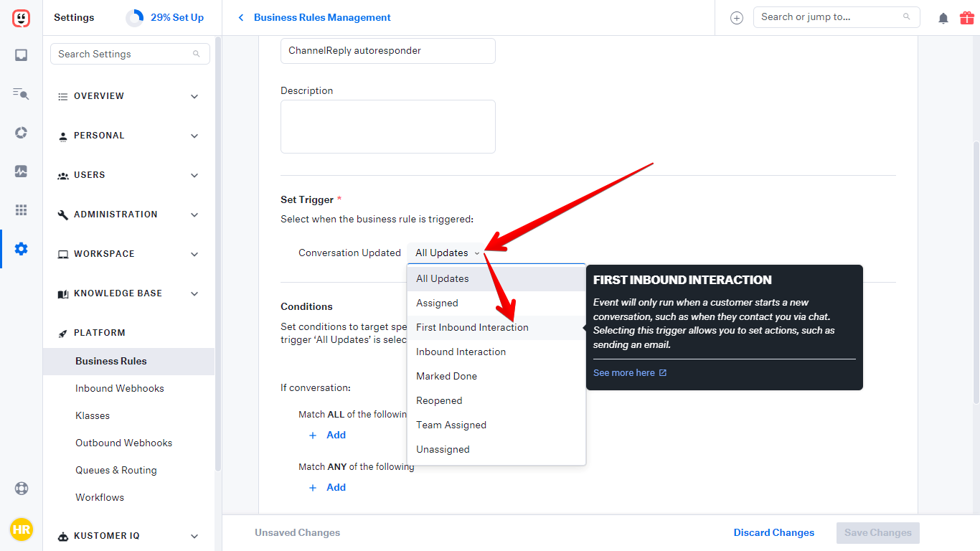Expand the WORKSPACE section
Viewport: 980px width, 551px height.
128,254
